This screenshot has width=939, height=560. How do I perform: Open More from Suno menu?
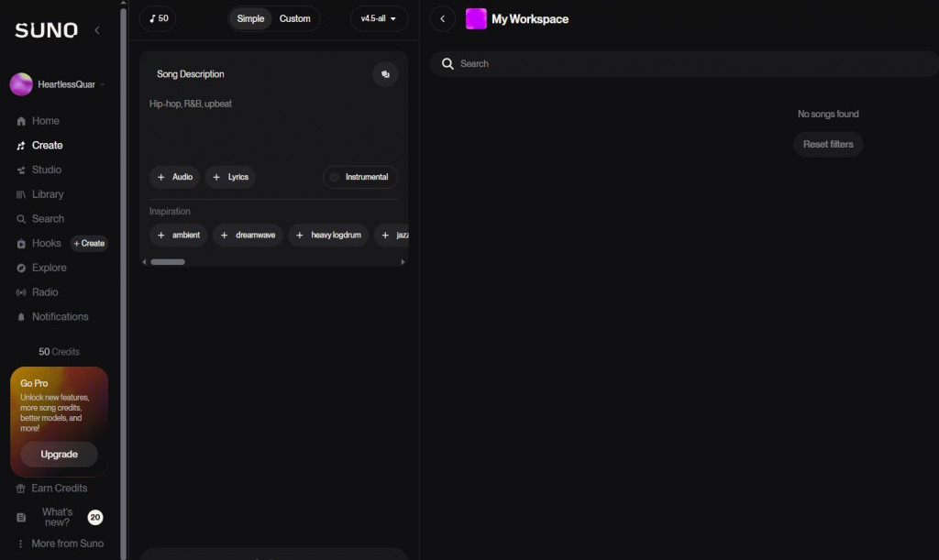[67, 544]
